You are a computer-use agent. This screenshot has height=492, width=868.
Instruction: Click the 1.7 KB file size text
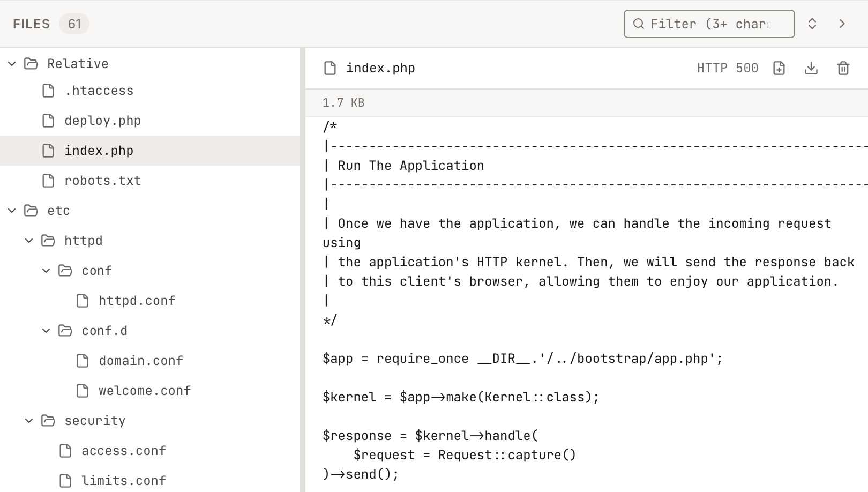(x=343, y=102)
